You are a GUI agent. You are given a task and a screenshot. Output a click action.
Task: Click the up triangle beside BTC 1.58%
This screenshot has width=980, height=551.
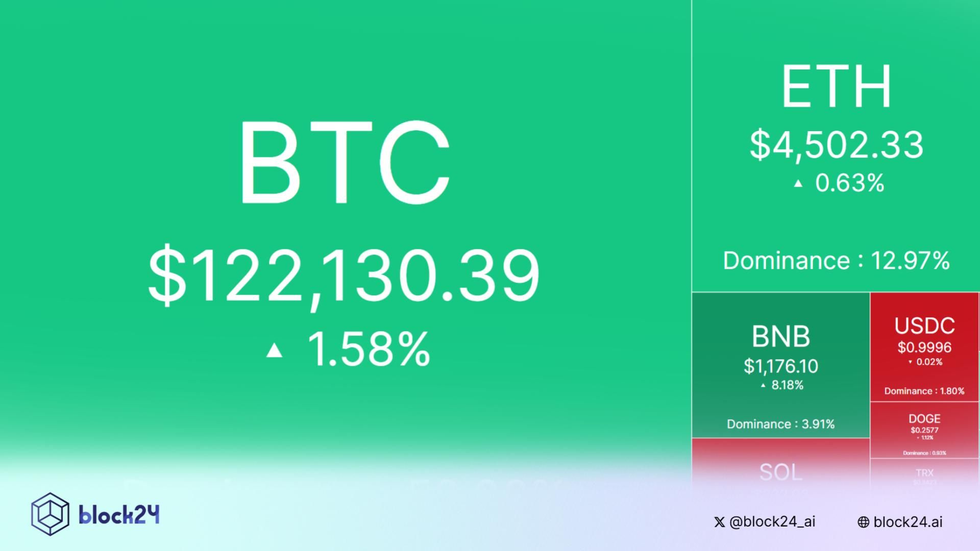pos(275,350)
